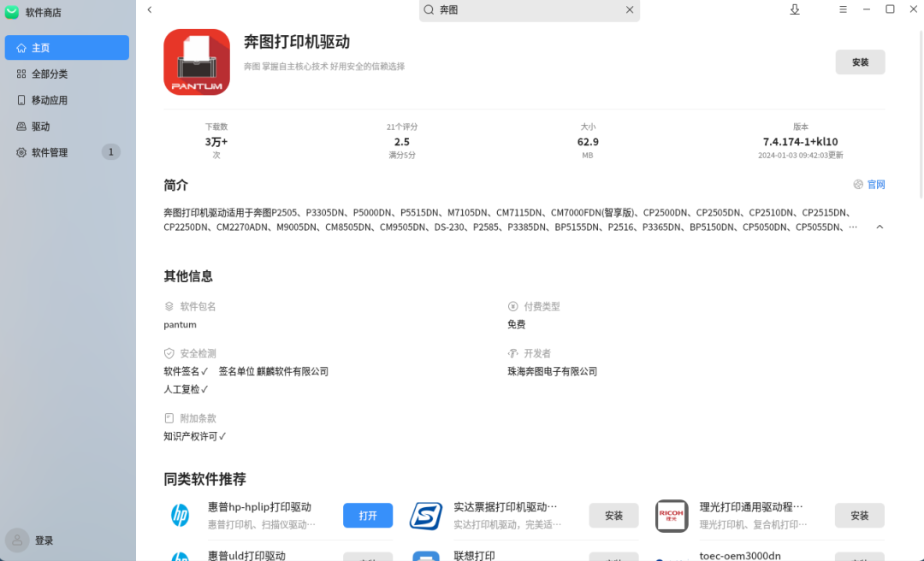Open Software Management with 1 update
The height and width of the screenshot is (561, 924).
(67, 152)
